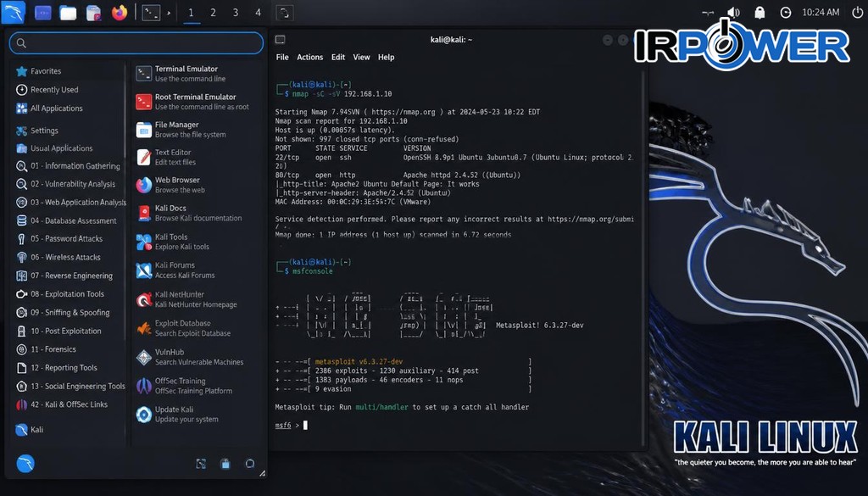Open the Kali dragon applications menu button
The height and width of the screenshot is (496, 868).
click(x=13, y=12)
